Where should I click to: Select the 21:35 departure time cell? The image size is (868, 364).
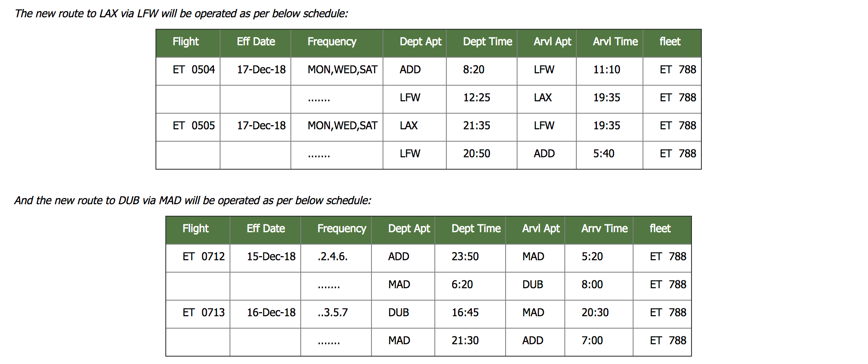[x=476, y=126]
